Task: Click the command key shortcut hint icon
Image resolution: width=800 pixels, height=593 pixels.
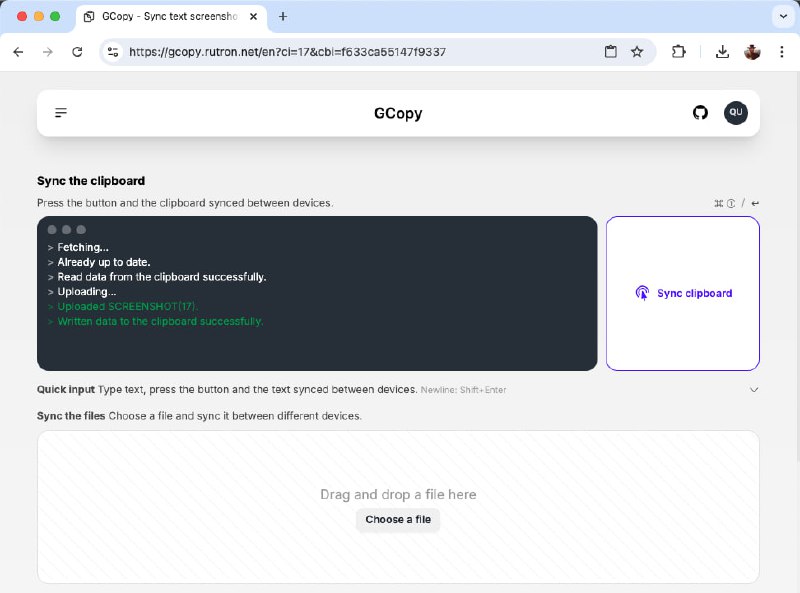Action: [718, 202]
